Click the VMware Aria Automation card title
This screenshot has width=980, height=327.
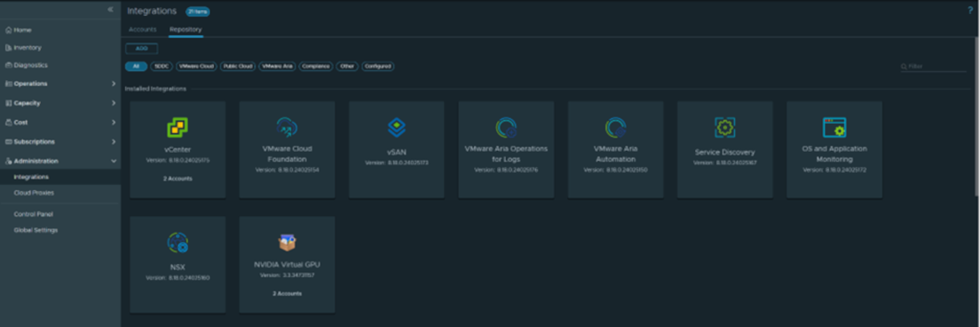[616, 154]
